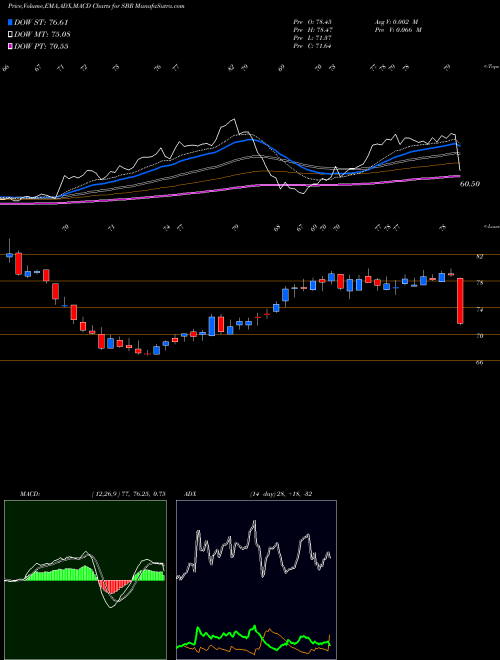The height and width of the screenshot is (660, 500).
Task: Select the 'DOW ST: 76.61' legend text
Action: (x=41, y=22)
